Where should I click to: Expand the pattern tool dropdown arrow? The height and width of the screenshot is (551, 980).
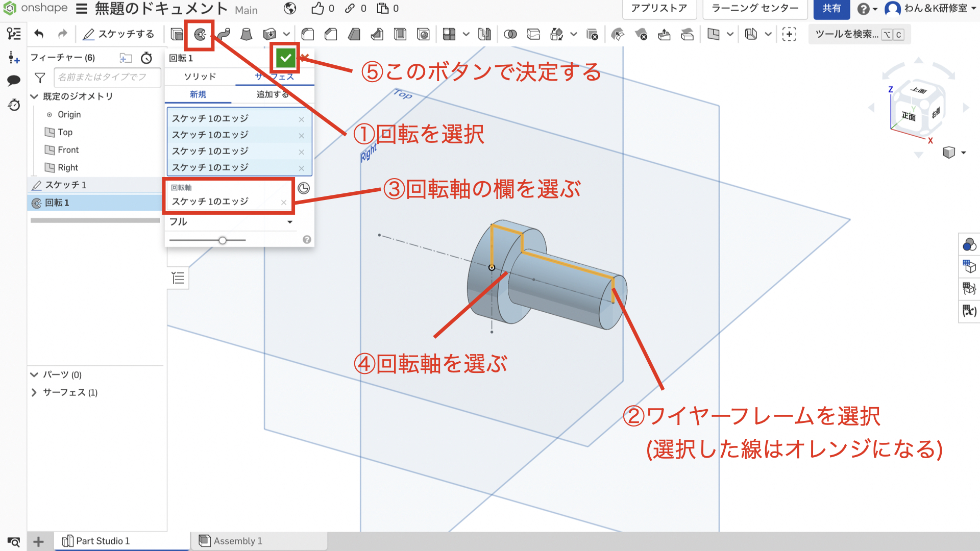coord(466,34)
